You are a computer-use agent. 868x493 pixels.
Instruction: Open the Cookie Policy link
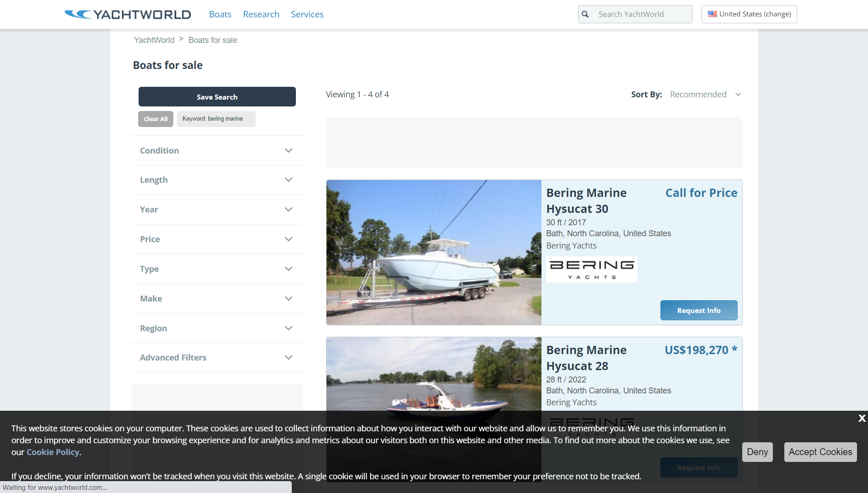(53, 452)
